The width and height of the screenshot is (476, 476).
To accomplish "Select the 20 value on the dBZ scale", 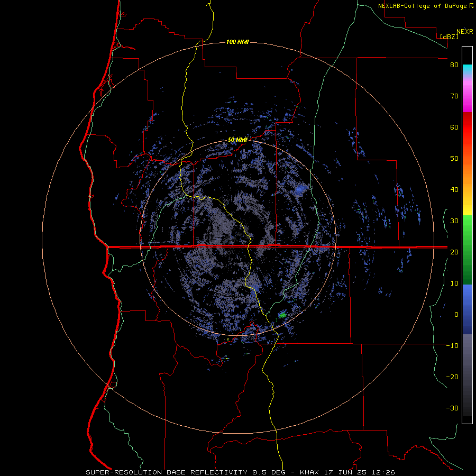I will [454, 252].
